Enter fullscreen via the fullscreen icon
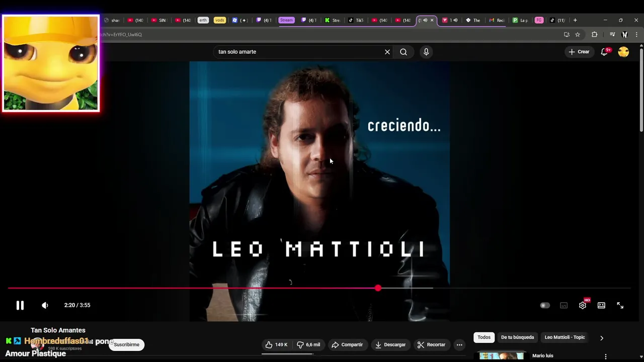Screen dimensions: 644x362 tap(620, 305)
